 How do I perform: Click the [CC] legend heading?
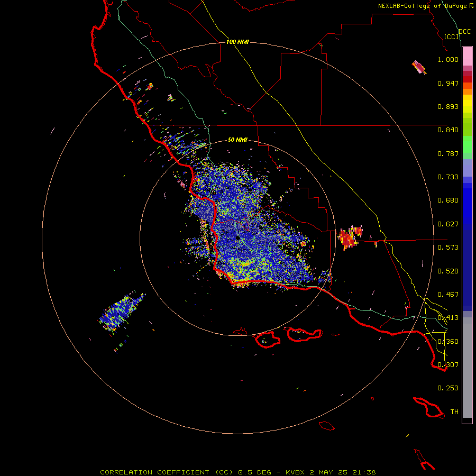tap(452, 36)
